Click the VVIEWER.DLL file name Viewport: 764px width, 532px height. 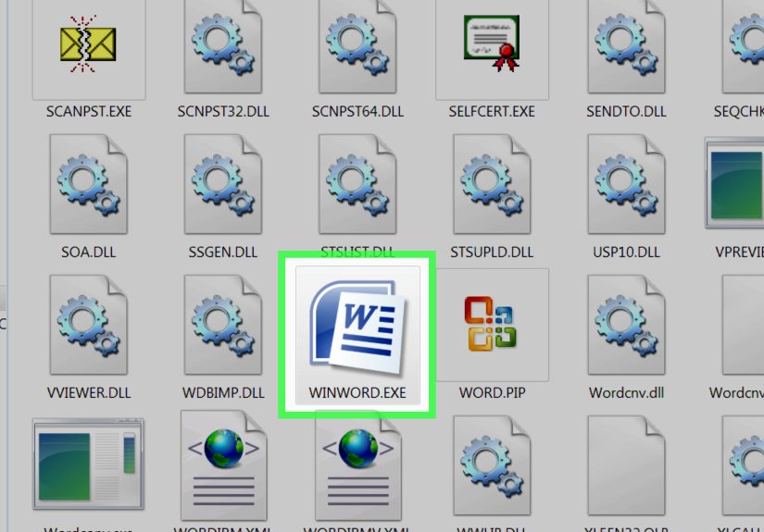pyautogui.click(x=89, y=393)
